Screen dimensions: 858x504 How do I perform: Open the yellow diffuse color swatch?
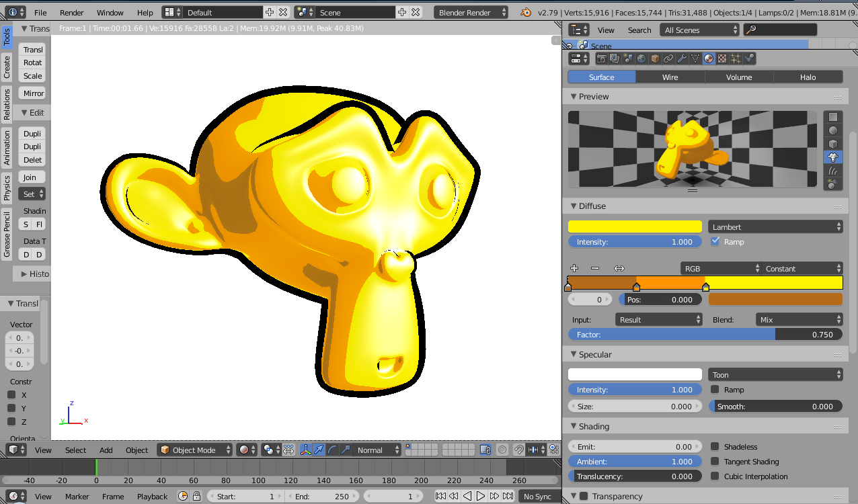pyautogui.click(x=635, y=226)
